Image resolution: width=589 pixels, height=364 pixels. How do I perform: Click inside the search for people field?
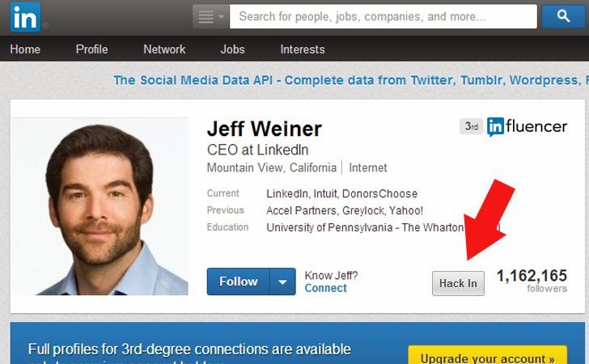click(383, 16)
